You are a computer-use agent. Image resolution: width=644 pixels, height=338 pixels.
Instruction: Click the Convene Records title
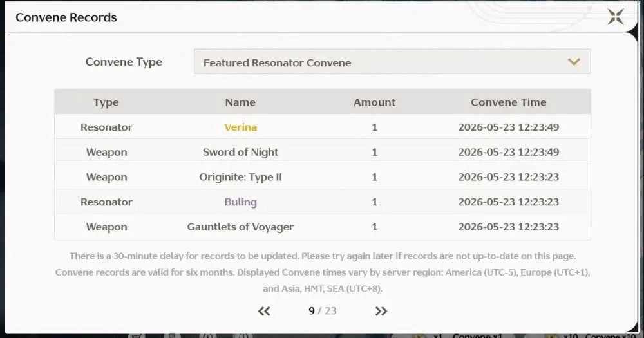point(66,17)
